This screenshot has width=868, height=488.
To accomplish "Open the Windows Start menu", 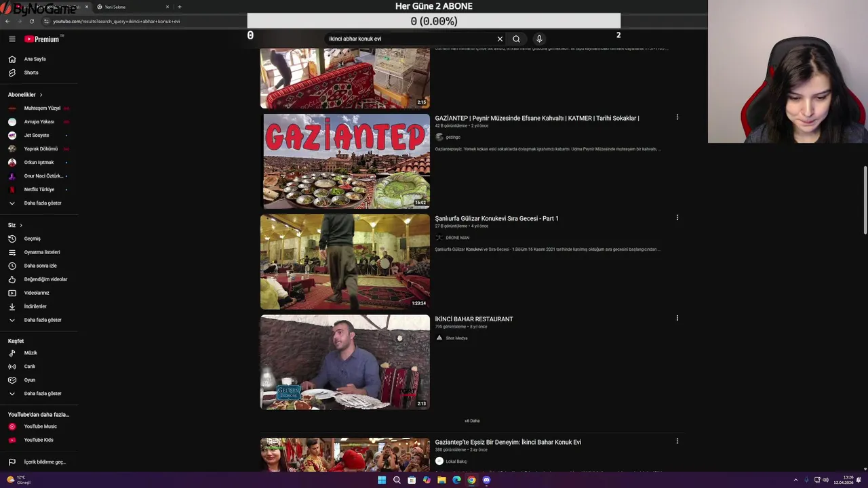I will coord(382,480).
